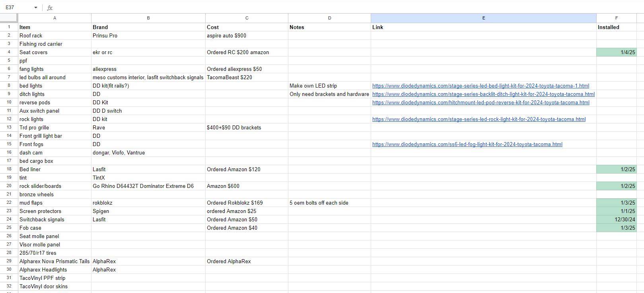Select the green 1/4/25 installed date cell

(x=617, y=52)
